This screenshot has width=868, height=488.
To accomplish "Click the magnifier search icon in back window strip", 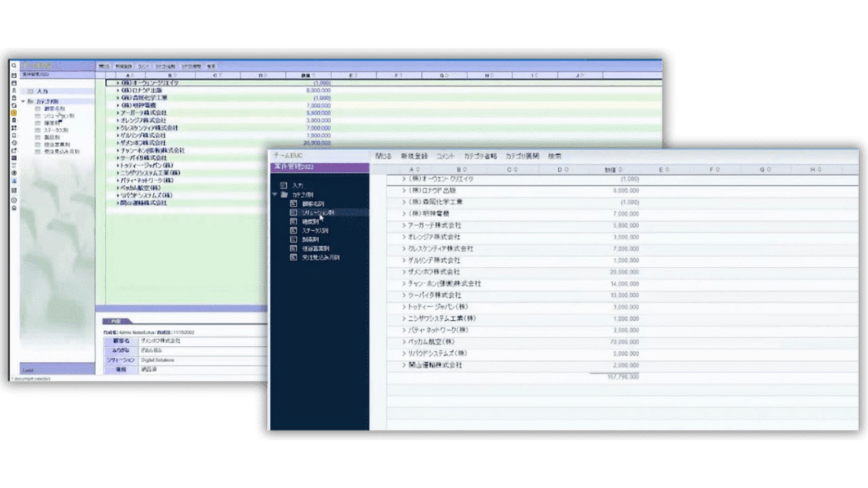I will pyautogui.click(x=14, y=66).
